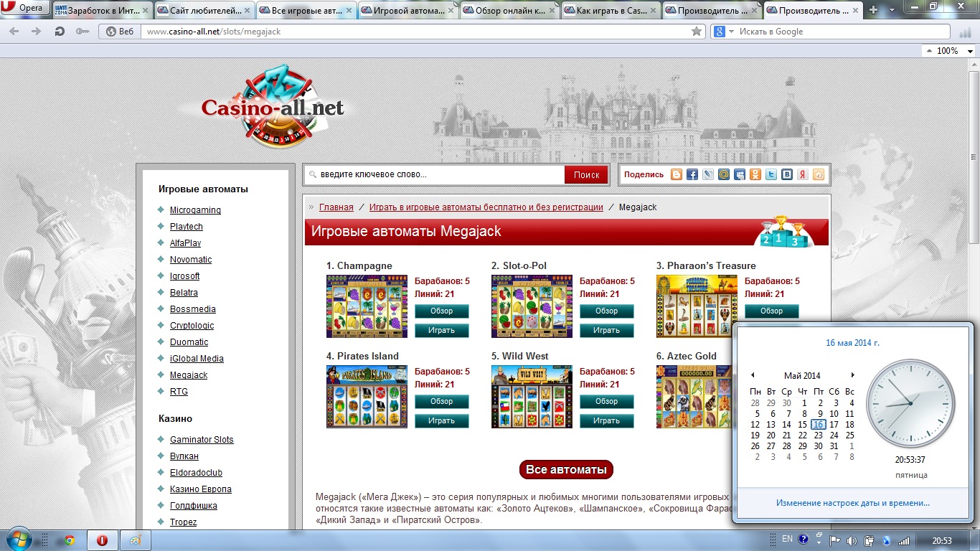980x551 pixels.
Task: Click the orange star bookmarks share icon
Action: [819, 174]
